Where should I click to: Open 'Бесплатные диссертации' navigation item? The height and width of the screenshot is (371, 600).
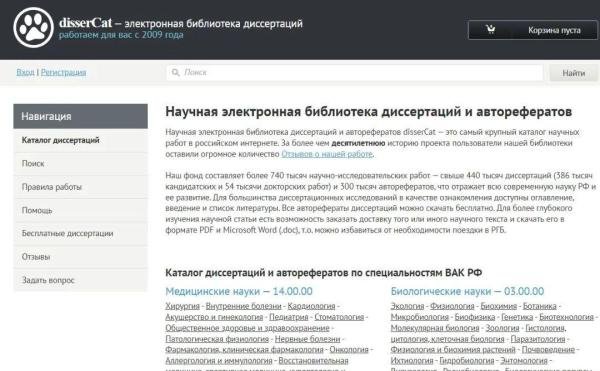coord(80,233)
